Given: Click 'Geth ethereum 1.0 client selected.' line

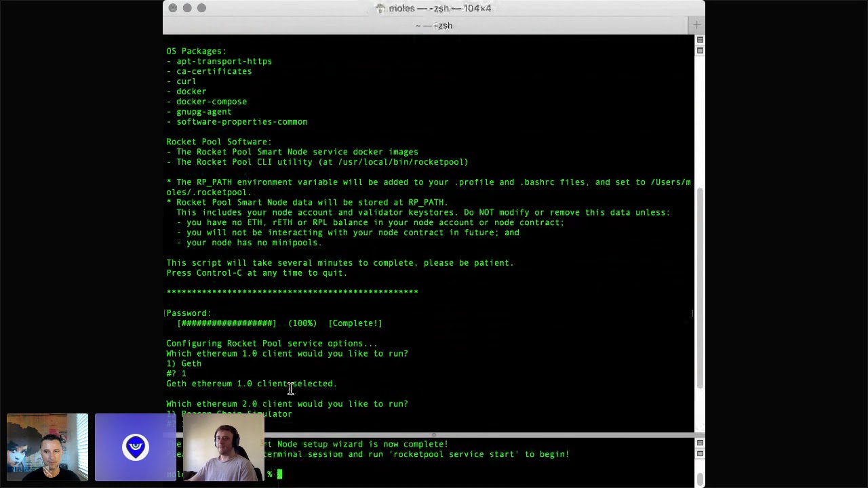Looking at the screenshot, I should click(252, 384).
